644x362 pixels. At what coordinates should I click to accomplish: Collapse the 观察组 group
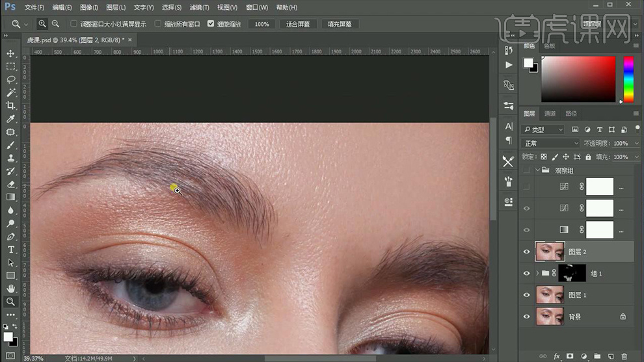(x=537, y=170)
